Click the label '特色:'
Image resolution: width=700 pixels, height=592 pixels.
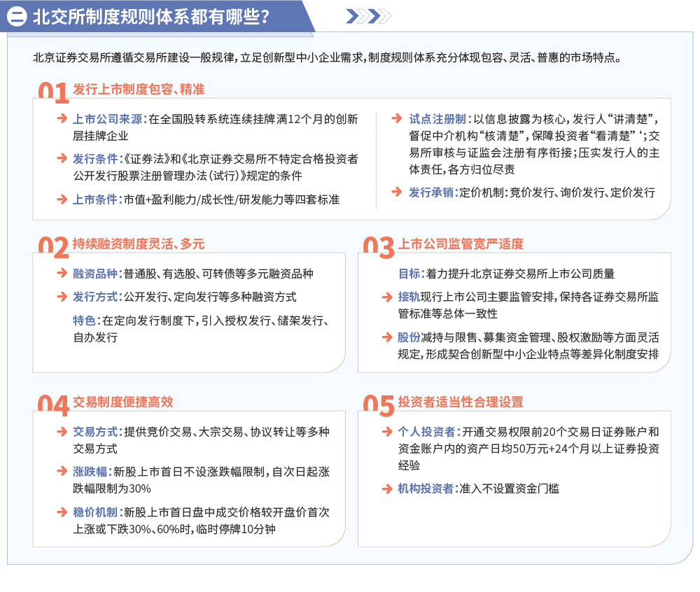87,320
